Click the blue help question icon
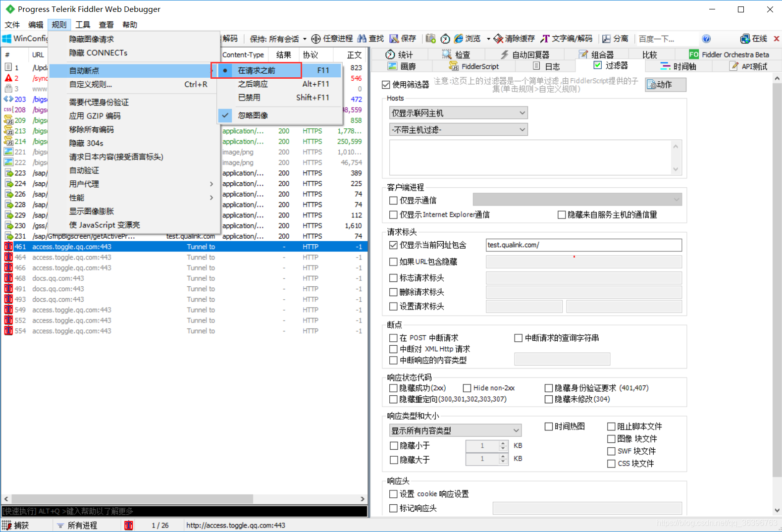782x532 pixels. [706, 39]
